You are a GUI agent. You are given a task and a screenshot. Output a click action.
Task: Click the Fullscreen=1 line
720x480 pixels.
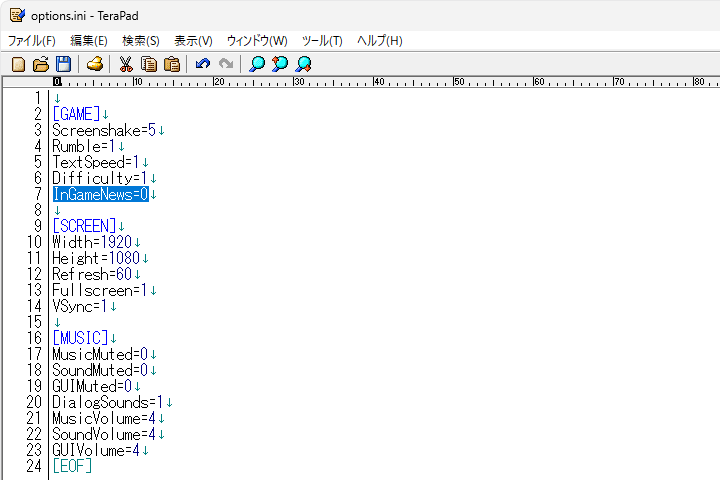(x=100, y=290)
